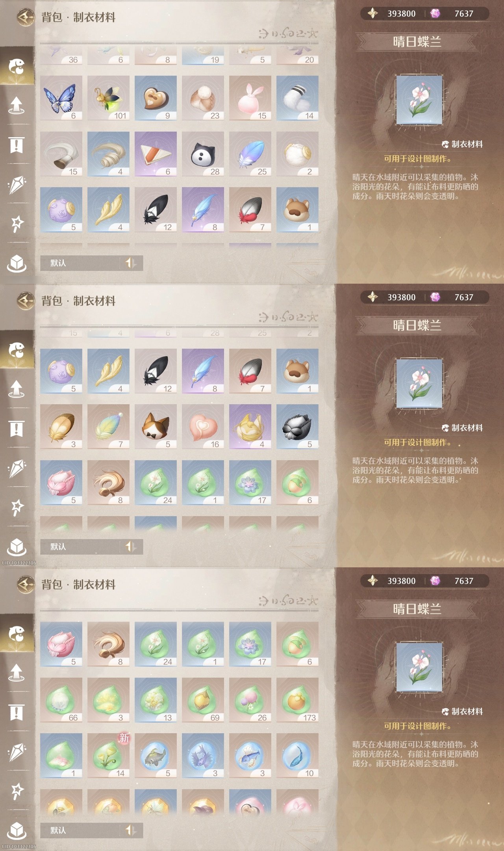
Task: Open the yellow flower item marked 新
Action: tap(108, 756)
